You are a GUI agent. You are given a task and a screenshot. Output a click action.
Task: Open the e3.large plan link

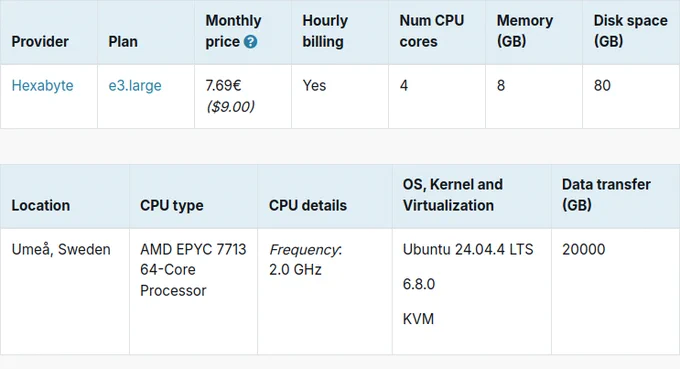click(135, 85)
